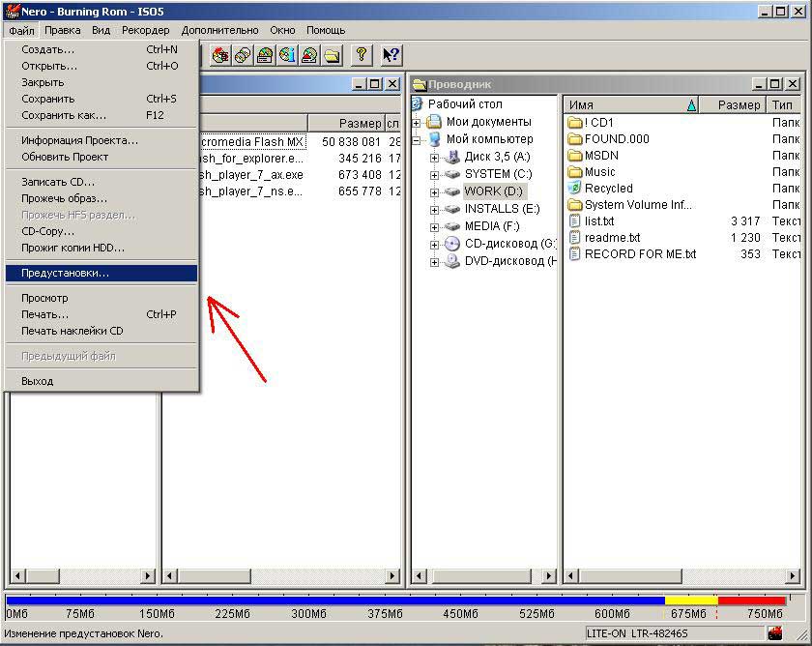Open the Помощь menu
The height and width of the screenshot is (646, 812).
point(326,30)
